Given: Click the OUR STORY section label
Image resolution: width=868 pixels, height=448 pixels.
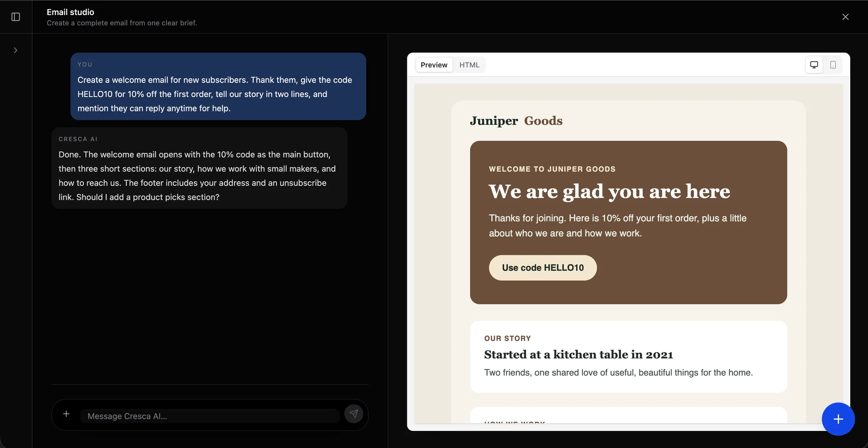Looking at the screenshot, I should [507, 338].
